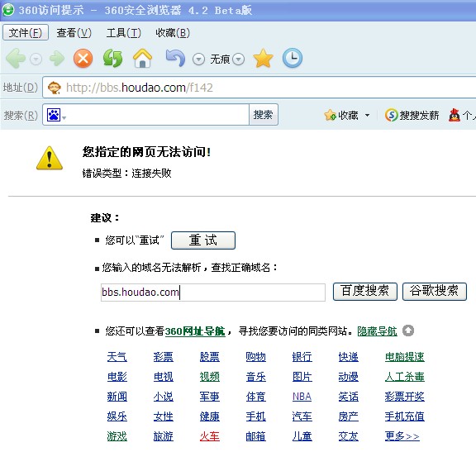Click the 谷歌搜索 button
This screenshot has height=452, width=476.
click(435, 292)
